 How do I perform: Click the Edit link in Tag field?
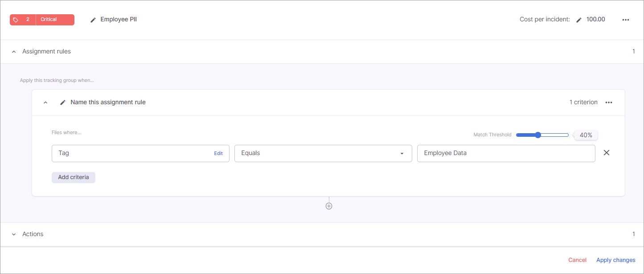click(x=218, y=153)
